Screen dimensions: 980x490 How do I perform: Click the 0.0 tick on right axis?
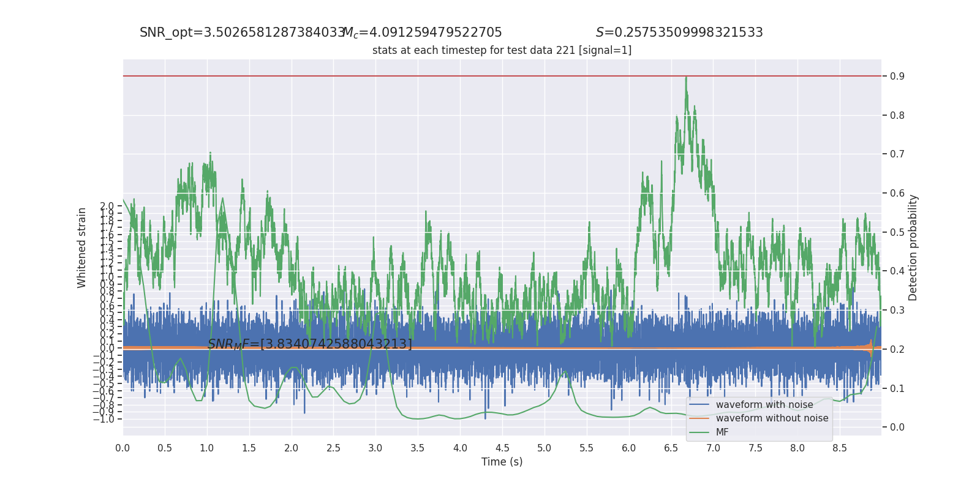[x=897, y=428]
